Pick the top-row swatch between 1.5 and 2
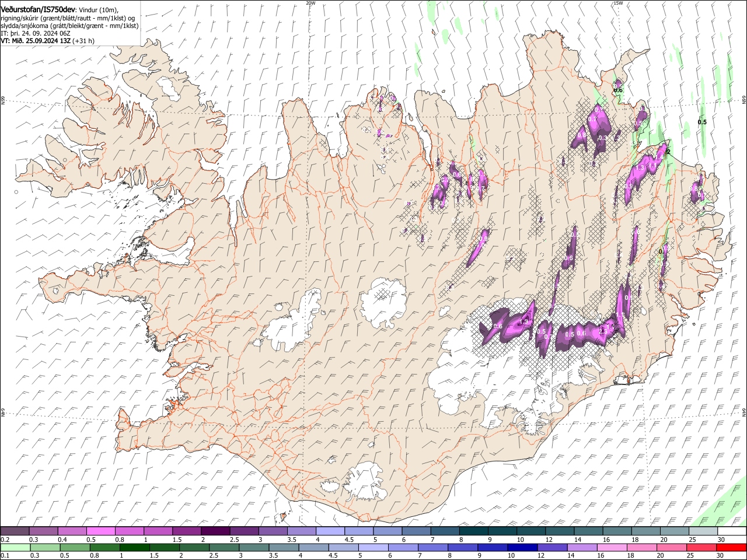Viewport: 747px width, 560px height. tap(187, 531)
